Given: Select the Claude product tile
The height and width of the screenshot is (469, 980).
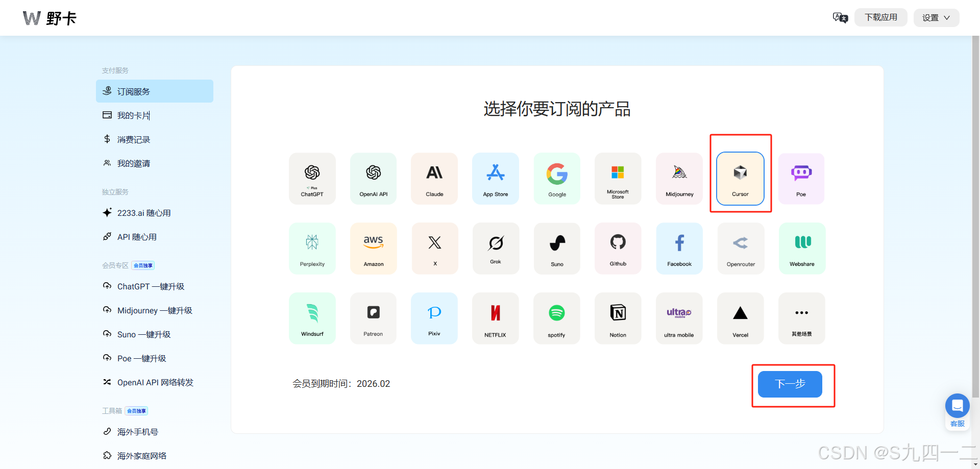Looking at the screenshot, I should pyautogui.click(x=434, y=179).
